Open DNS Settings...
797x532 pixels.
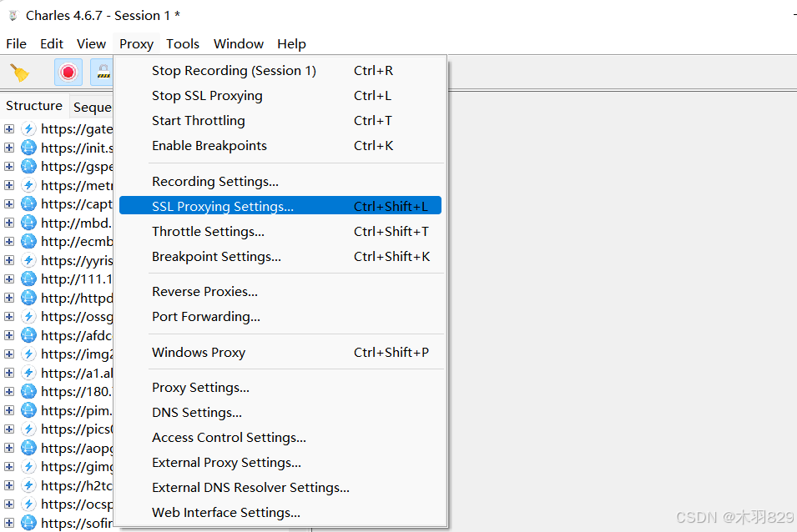tap(280, 412)
